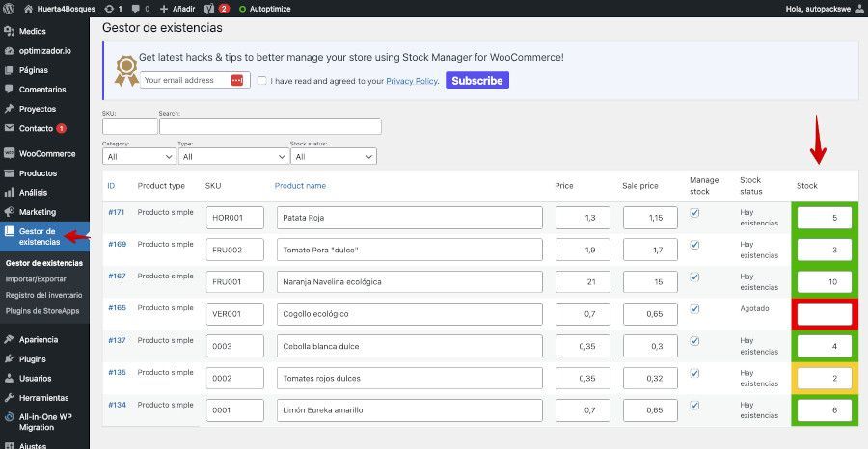Open the pending updates indicator
This screenshot has width=868, height=449.
click(x=114, y=9)
